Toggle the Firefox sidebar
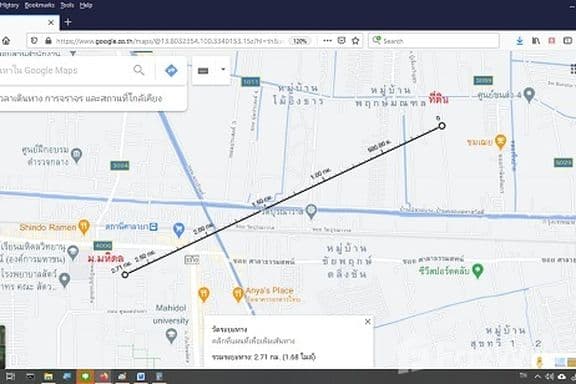This screenshot has width=576, height=384. click(568, 41)
